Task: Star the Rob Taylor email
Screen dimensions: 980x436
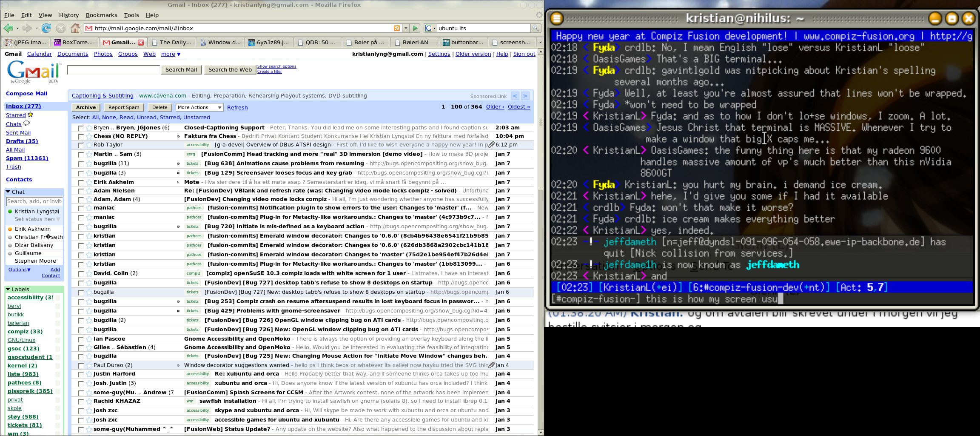Action: pos(89,145)
